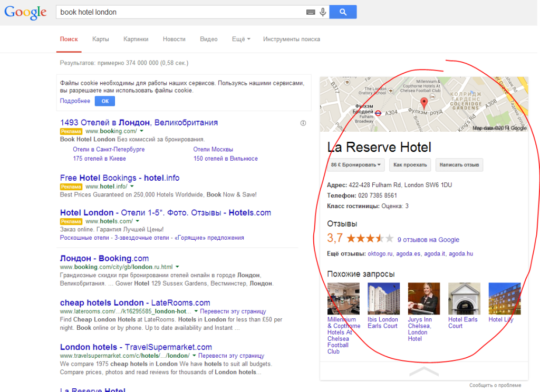Open dropdown arrow next to www.hotels.com/
540x392 pixels.
coord(138,221)
